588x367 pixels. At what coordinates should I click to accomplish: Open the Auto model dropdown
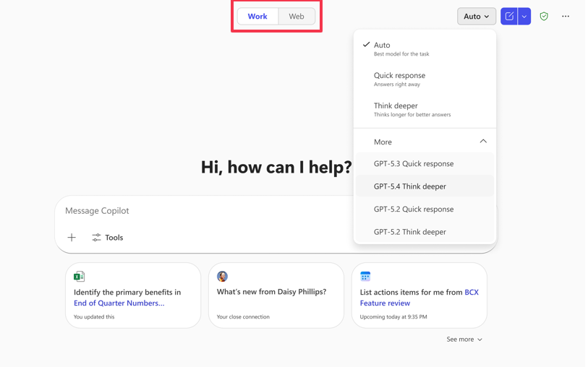point(476,16)
